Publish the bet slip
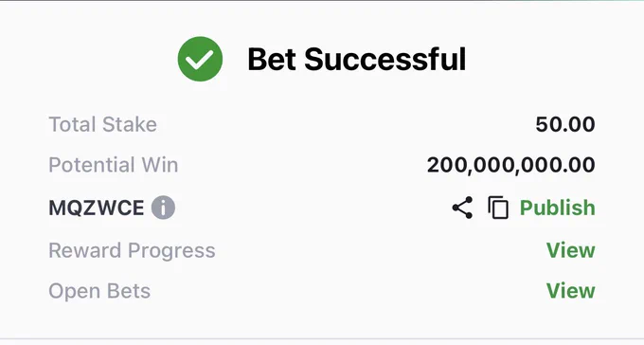 coord(557,208)
